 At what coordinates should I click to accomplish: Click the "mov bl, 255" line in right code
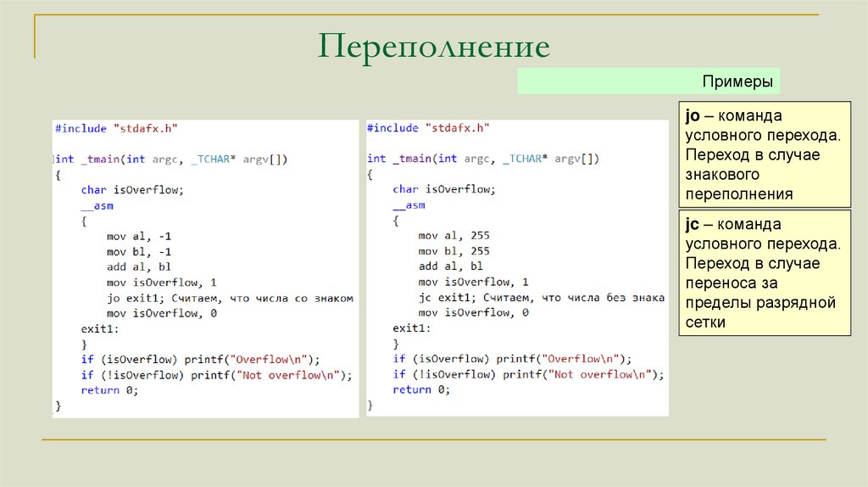(453, 251)
